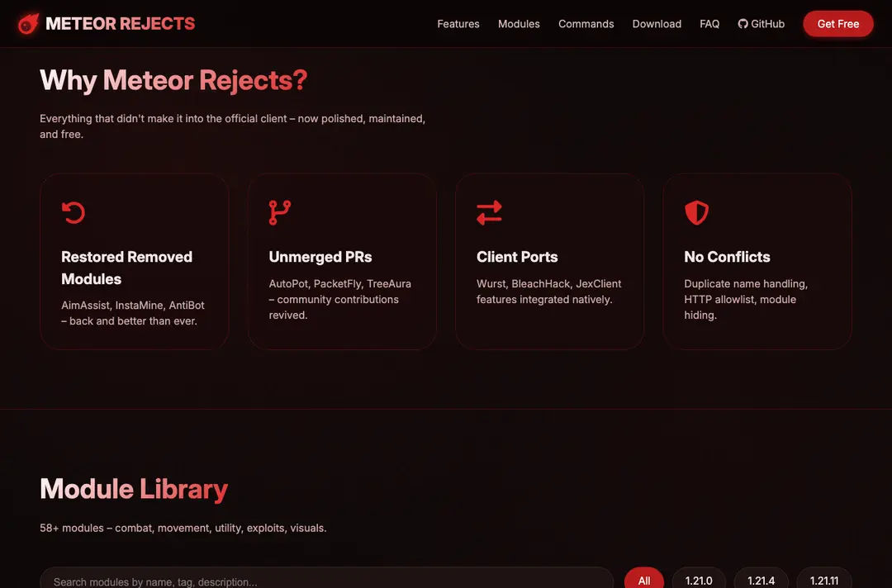Click the Client Ports swap-arrows icon

point(489,213)
